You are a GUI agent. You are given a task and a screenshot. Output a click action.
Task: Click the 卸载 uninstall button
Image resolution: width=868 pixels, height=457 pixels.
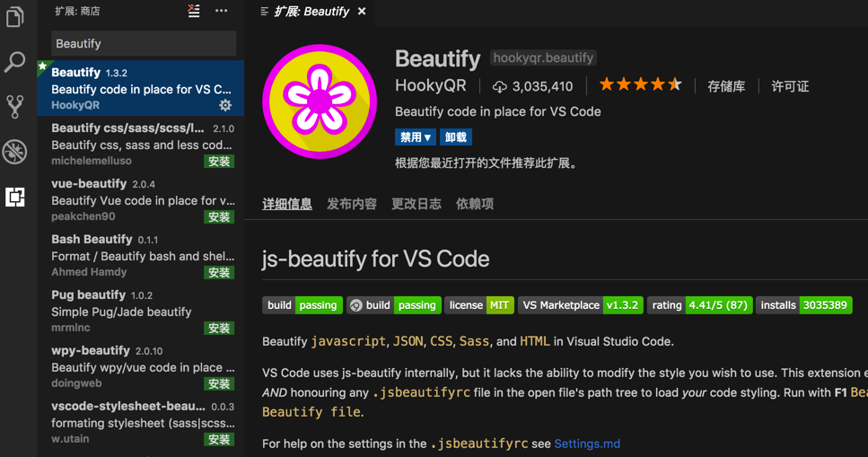(456, 136)
